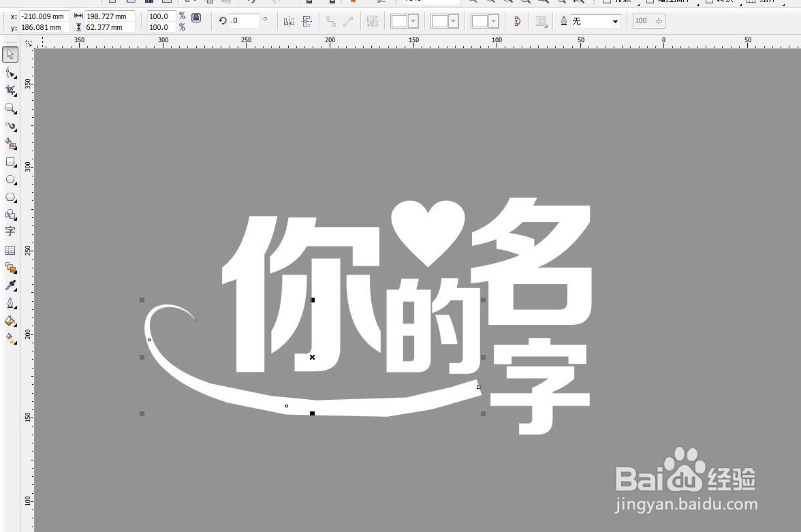The width and height of the screenshot is (801, 532).
Task: Click the top-middle selection handle
Action: pyautogui.click(x=313, y=300)
